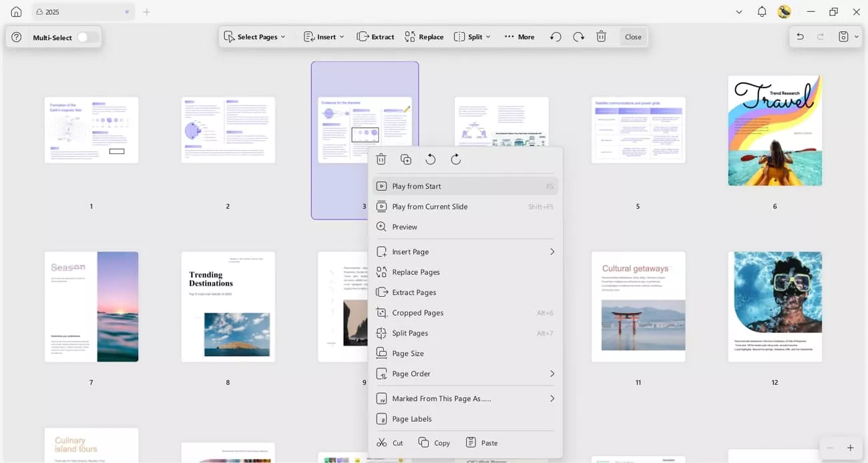Select the Travel cover thumbnail on page 6
The height and width of the screenshot is (463, 868).
coord(775,131)
